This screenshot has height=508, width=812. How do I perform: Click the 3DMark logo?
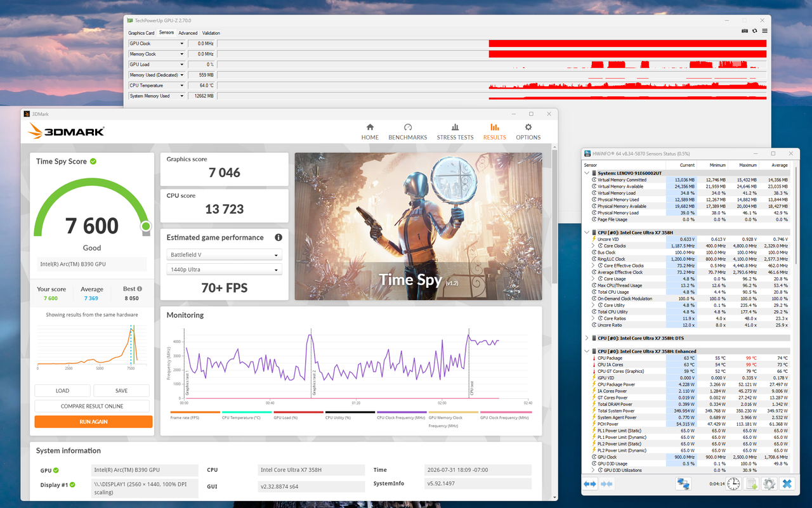66,131
